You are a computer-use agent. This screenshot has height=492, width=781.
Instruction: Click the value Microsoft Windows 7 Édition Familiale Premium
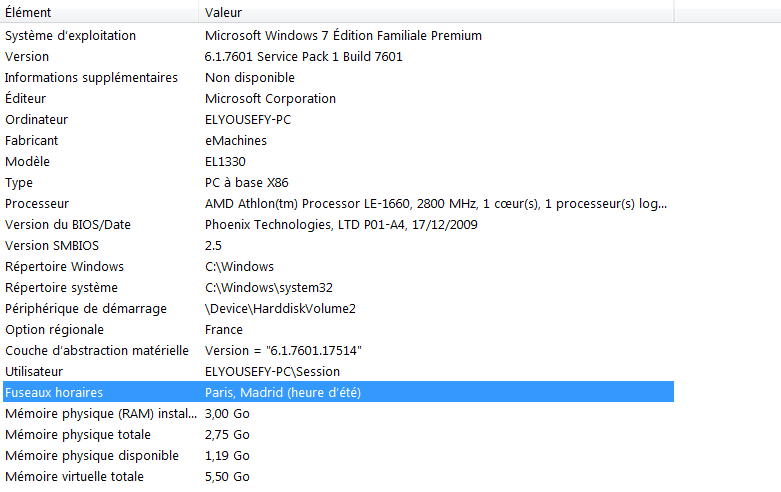coord(343,36)
